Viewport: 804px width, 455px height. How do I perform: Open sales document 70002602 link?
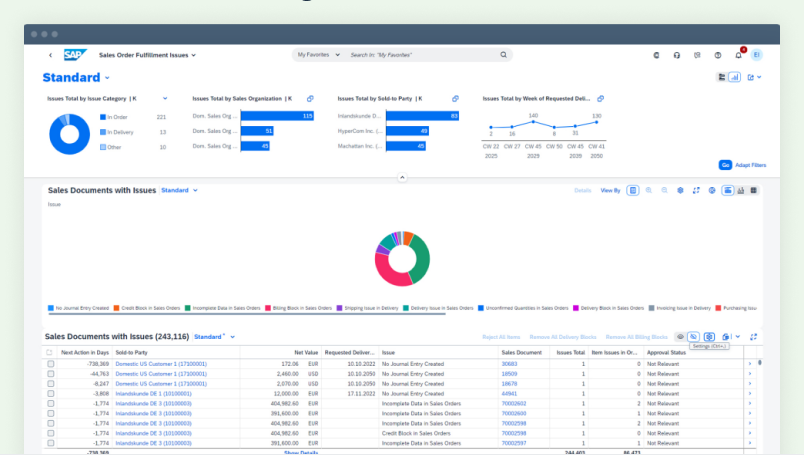(514, 403)
